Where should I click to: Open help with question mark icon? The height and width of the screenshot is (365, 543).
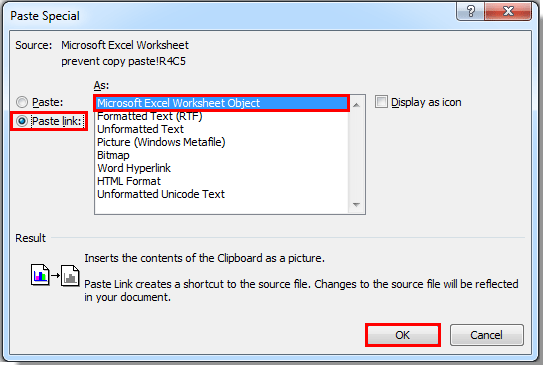point(471,11)
